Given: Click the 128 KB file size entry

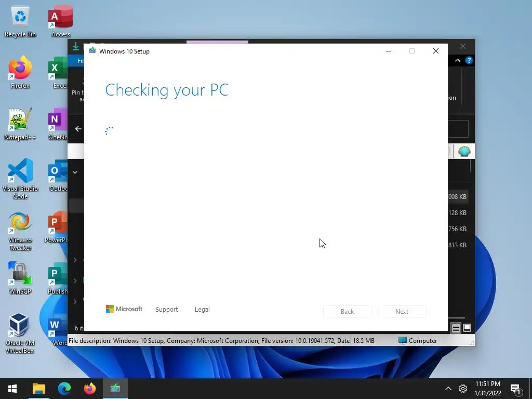Looking at the screenshot, I should coord(457,212).
